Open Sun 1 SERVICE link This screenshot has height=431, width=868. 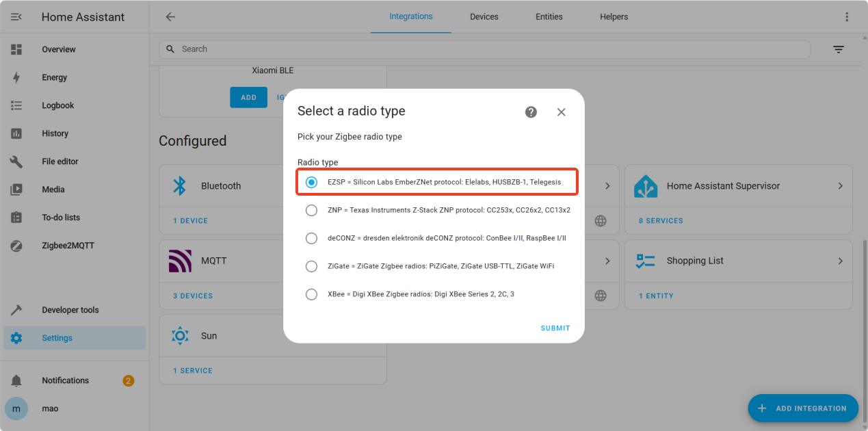pyautogui.click(x=193, y=371)
